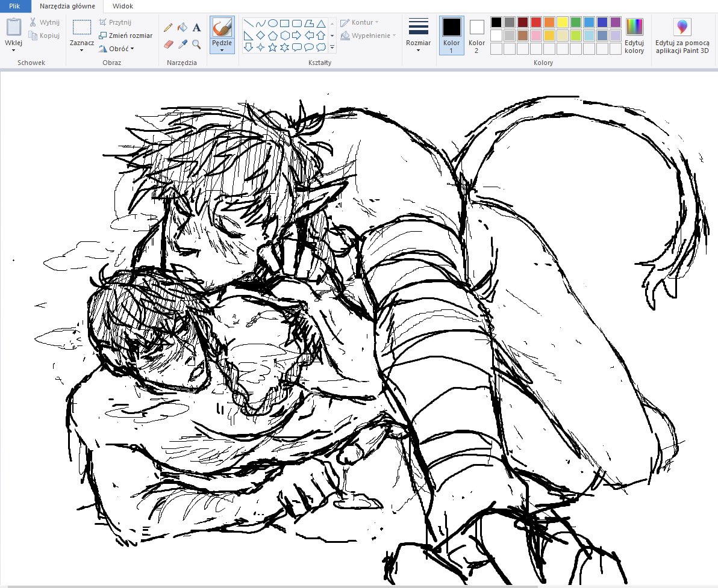Viewport: 718px width, 588px height.
Task: Pick the dark red color swatch
Action: coord(523,22)
